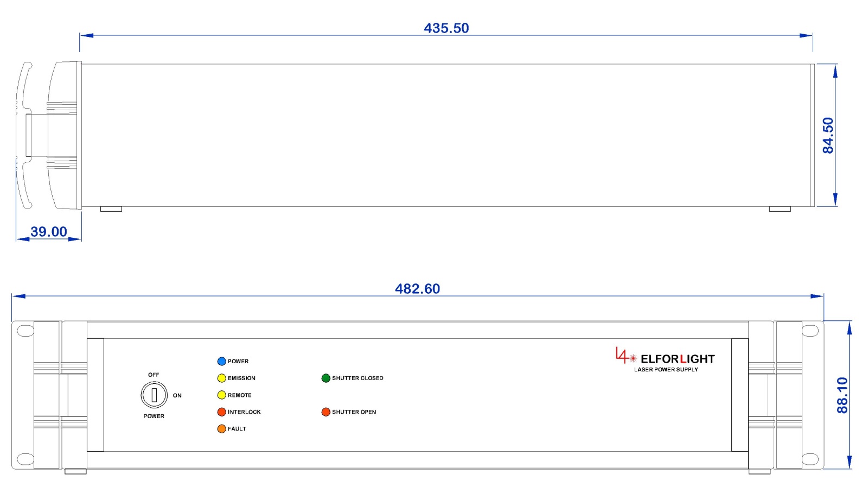868x493 pixels.
Task: Click the green SHUTTER CLOSED indicator
Action: [325, 378]
